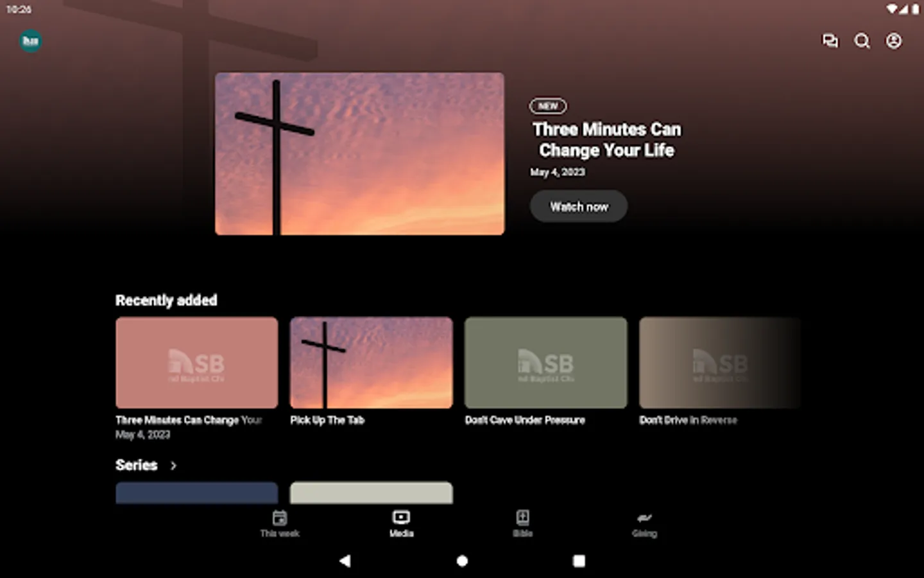Tap the church logo in the top corner
924x578 pixels.
click(x=30, y=40)
